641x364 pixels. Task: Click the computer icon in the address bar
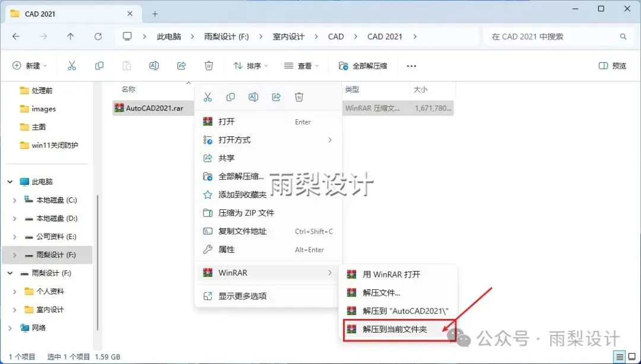(128, 36)
